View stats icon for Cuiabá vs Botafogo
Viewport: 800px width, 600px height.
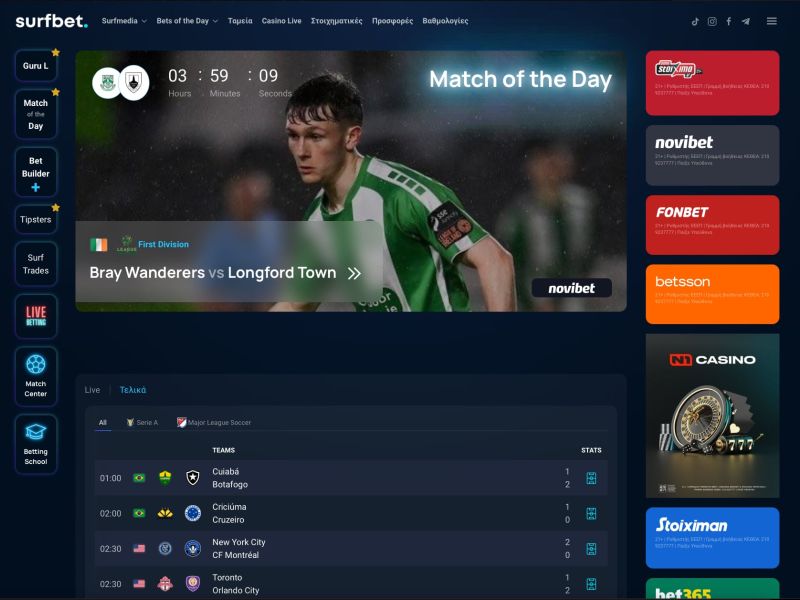591,478
